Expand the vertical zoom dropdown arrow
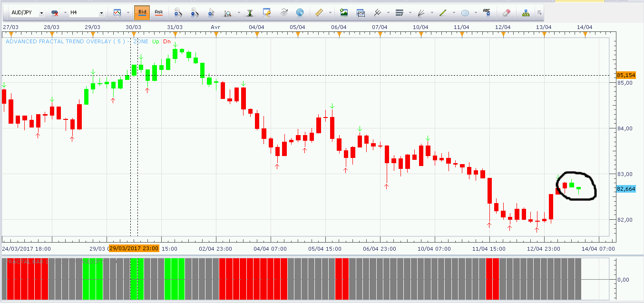 (x=238, y=13)
